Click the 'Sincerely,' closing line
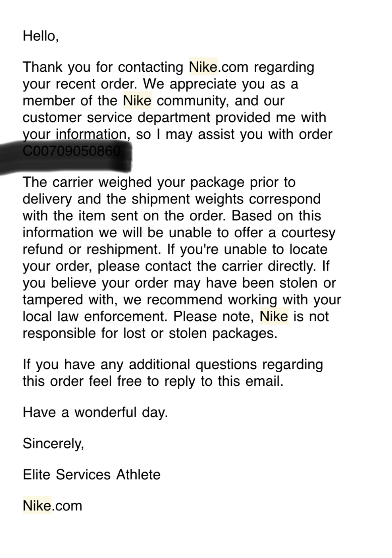Viewport: 392px width, 558px height. pyautogui.click(x=53, y=443)
